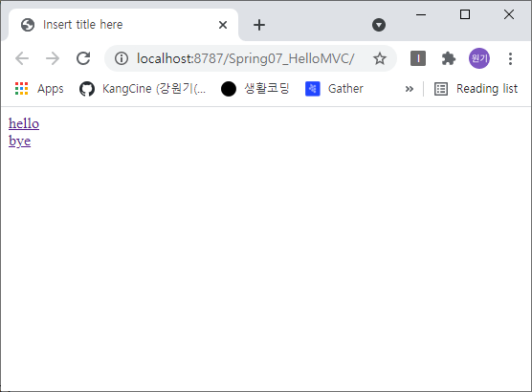Open the tab search dropdown arrow

379,25
